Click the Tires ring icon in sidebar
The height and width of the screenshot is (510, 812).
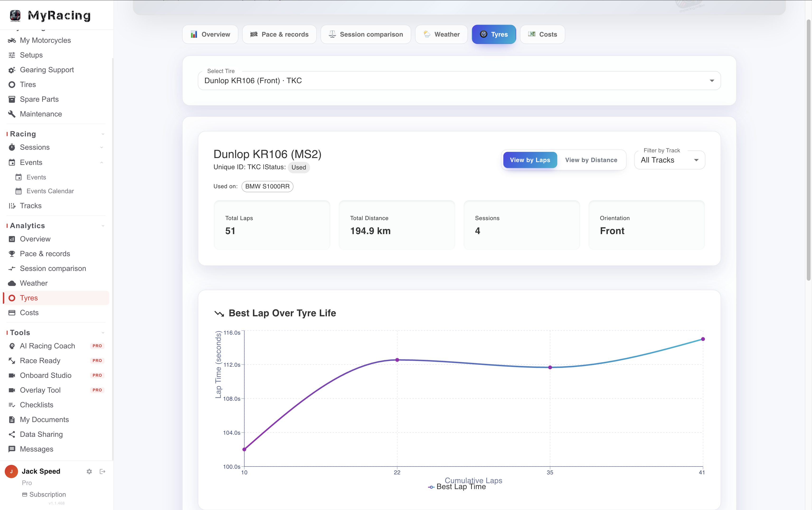click(x=12, y=85)
